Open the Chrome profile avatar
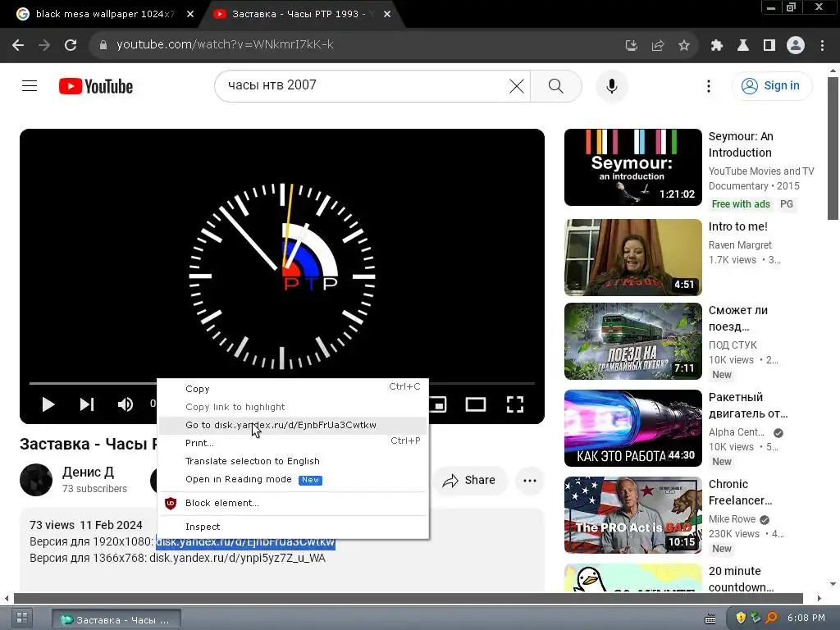 [x=796, y=46]
